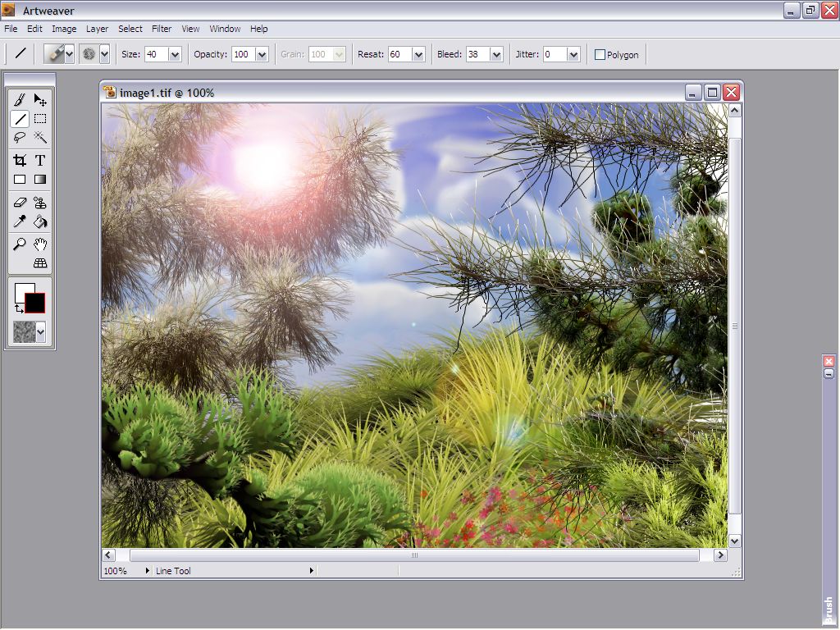This screenshot has height=630, width=840.
Task: Open the paper texture dropdown
Action: point(40,332)
